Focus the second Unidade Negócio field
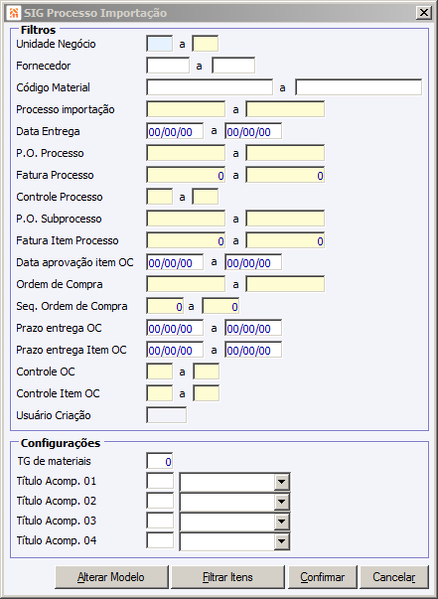This screenshot has height=599, width=438. pyautogui.click(x=205, y=44)
